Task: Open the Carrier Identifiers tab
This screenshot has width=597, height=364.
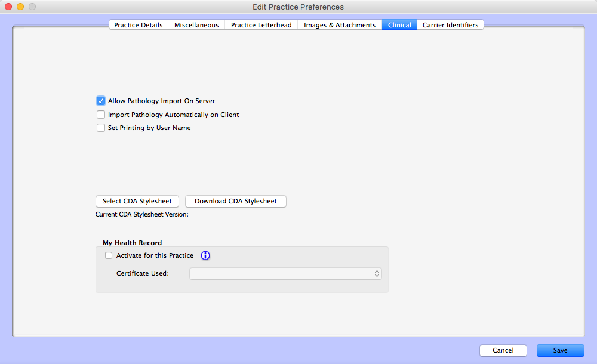Action: (x=450, y=24)
